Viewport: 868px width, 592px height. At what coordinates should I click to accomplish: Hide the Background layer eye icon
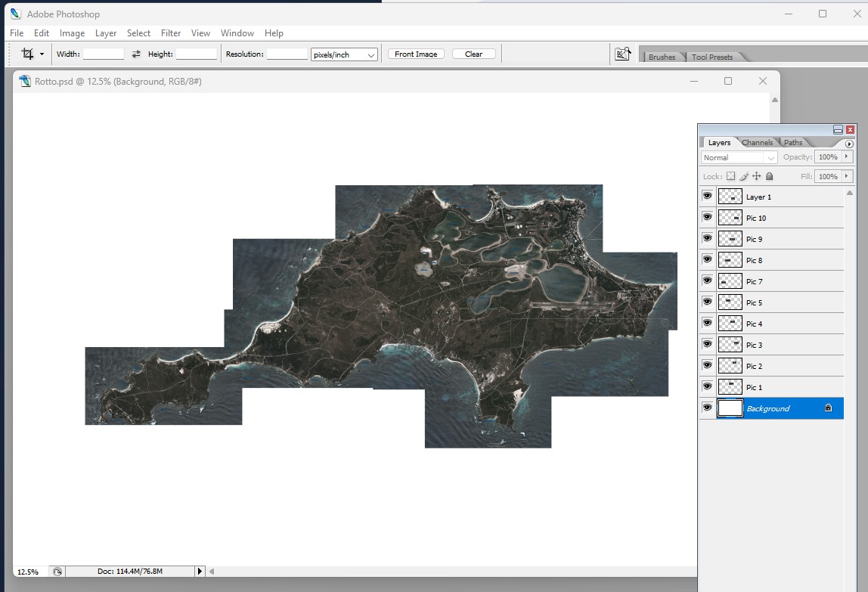(707, 408)
